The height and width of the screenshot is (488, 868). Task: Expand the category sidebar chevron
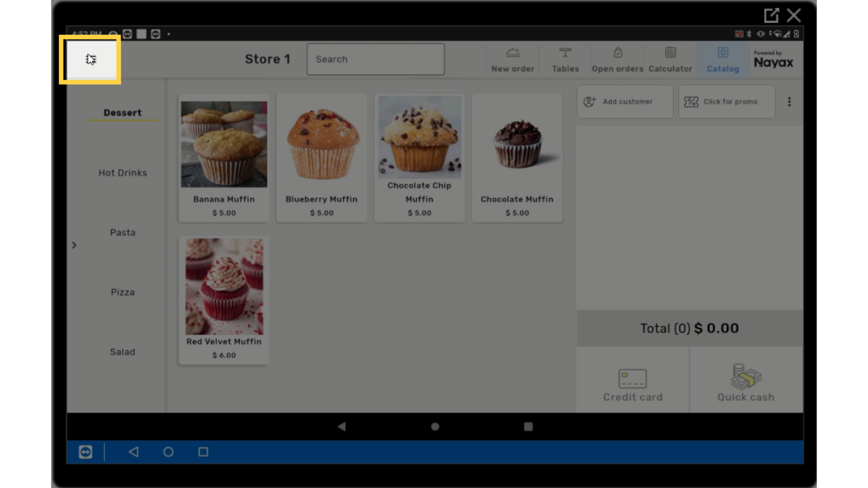click(x=74, y=245)
